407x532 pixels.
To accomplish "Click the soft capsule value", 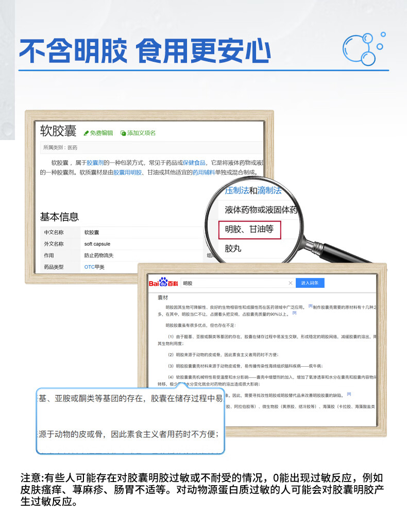I will [x=97, y=244].
